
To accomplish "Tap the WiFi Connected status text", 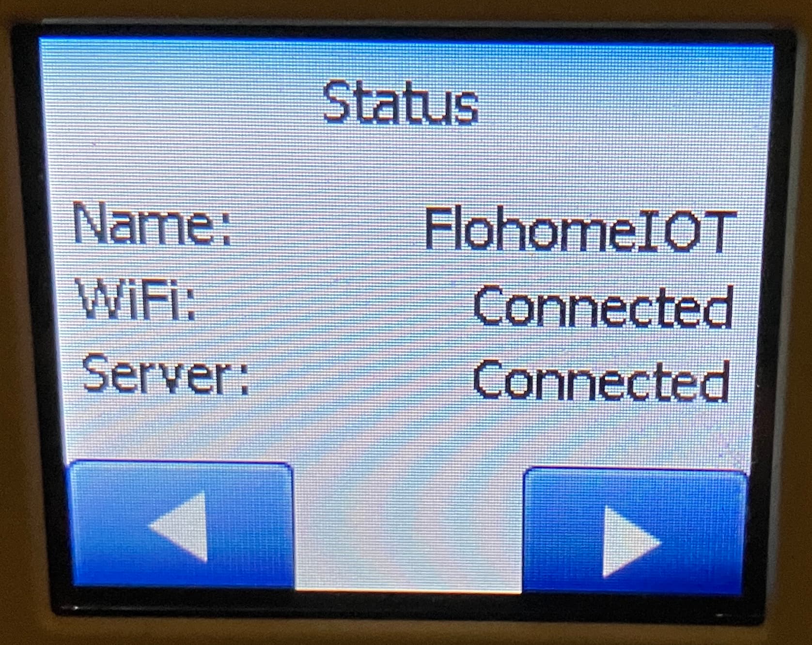I will (603, 306).
